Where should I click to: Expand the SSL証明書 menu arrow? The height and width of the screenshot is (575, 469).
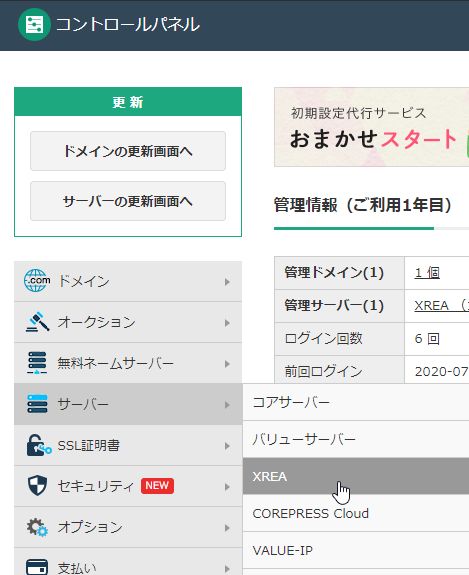[x=227, y=446]
